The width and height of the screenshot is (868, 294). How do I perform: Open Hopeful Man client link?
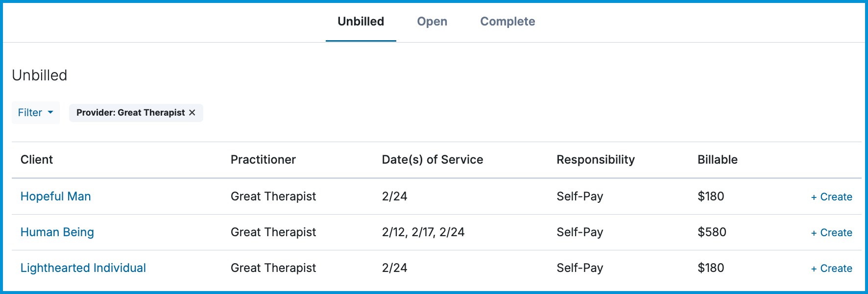click(55, 196)
